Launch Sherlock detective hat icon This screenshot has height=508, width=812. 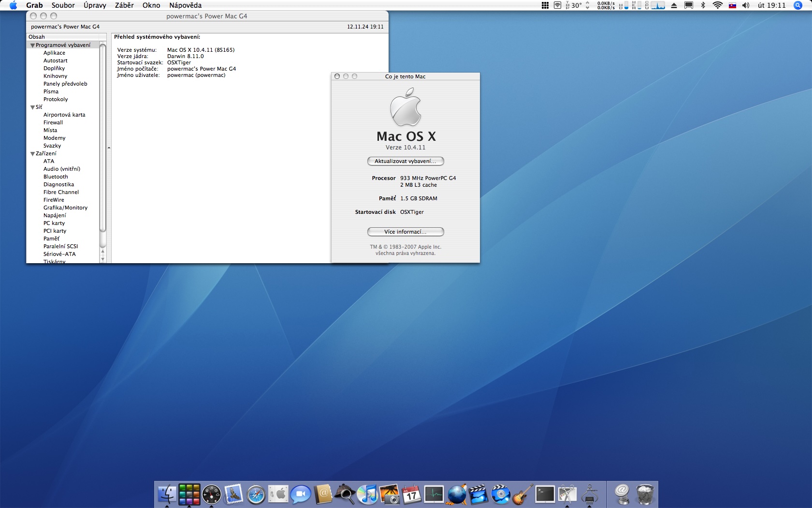coord(345,494)
